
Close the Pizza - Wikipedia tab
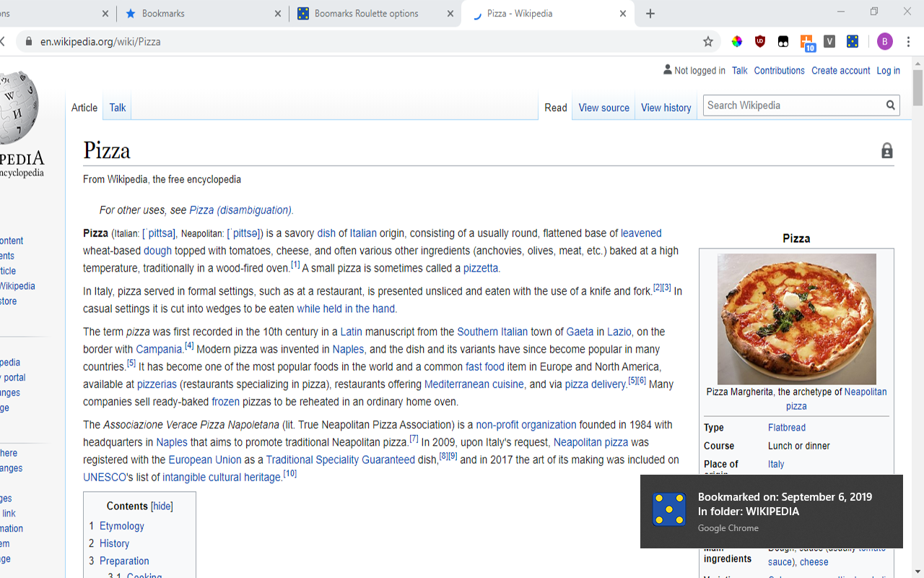(x=623, y=14)
